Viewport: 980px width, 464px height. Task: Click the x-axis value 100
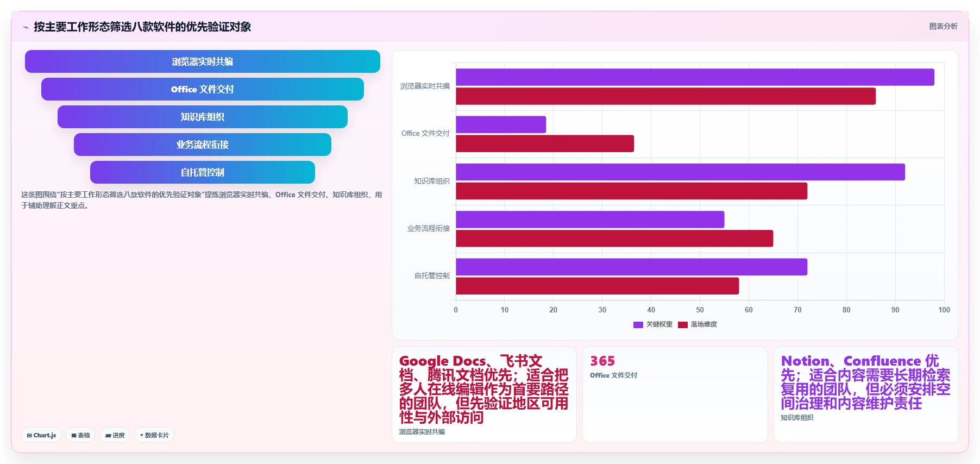click(x=944, y=310)
